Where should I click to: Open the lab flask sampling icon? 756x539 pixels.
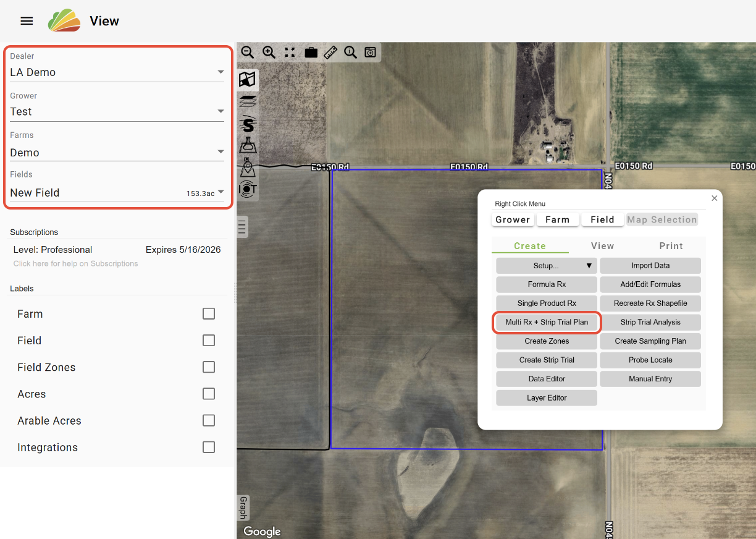click(x=248, y=146)
